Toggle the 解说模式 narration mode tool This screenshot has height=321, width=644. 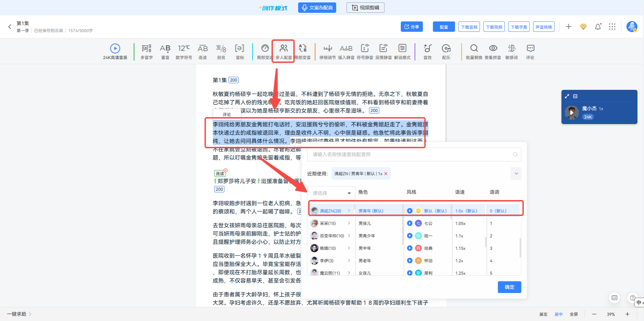coord(402,52)
